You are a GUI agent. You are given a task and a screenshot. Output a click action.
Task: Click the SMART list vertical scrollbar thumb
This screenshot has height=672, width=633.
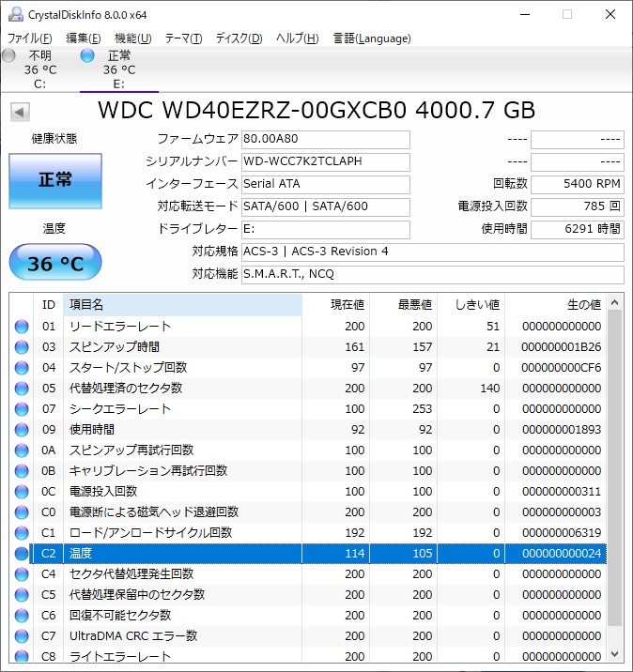(x=614, y=468)
